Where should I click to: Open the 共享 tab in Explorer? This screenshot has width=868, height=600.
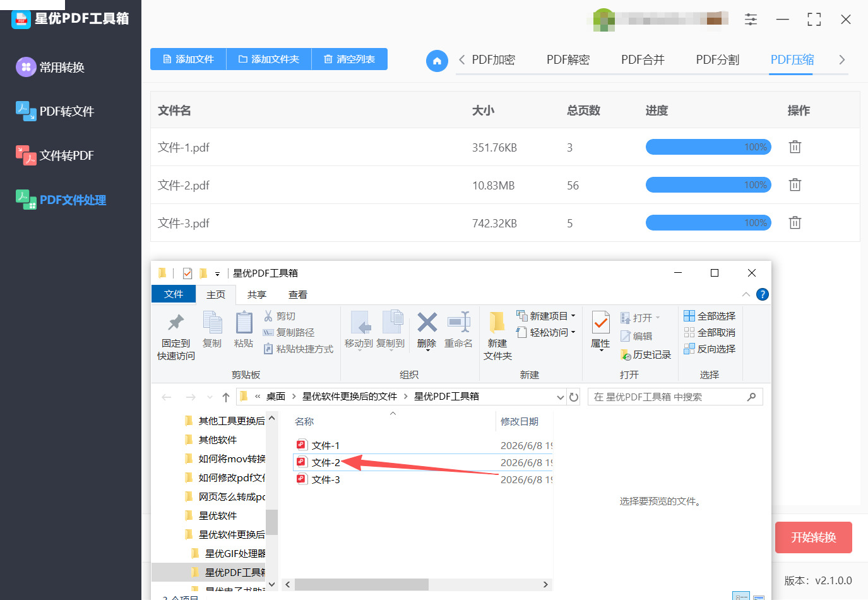pos(257,295)
